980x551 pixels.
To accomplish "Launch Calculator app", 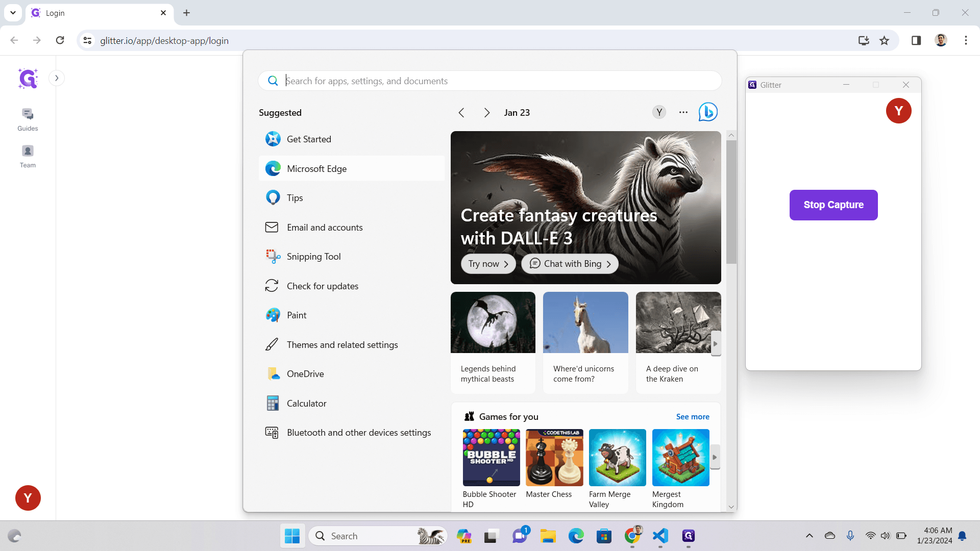I will point(352,404).
